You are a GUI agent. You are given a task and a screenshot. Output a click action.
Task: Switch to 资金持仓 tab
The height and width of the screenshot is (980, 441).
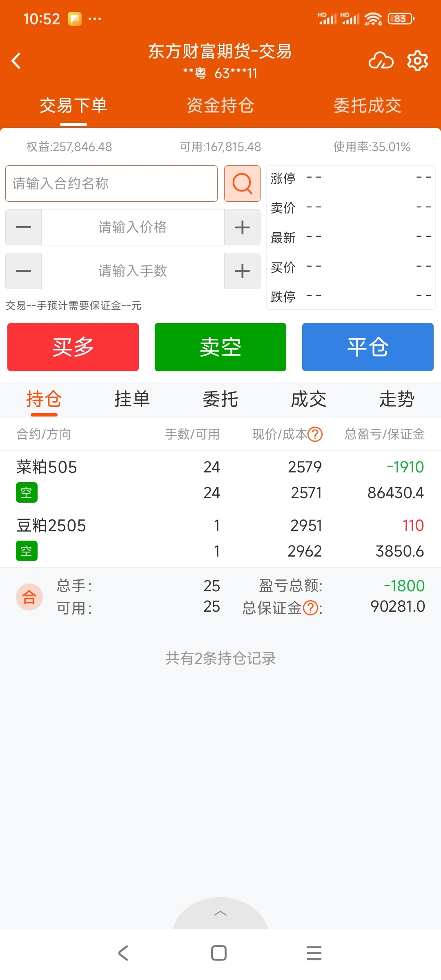click(x=220, y=106)
